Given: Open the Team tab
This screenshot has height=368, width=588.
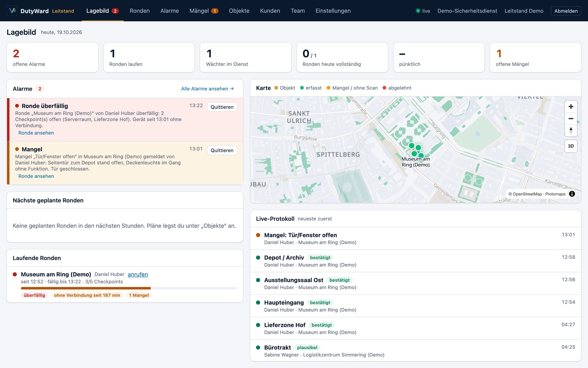Looking at the screenshot, I should 298,11.
